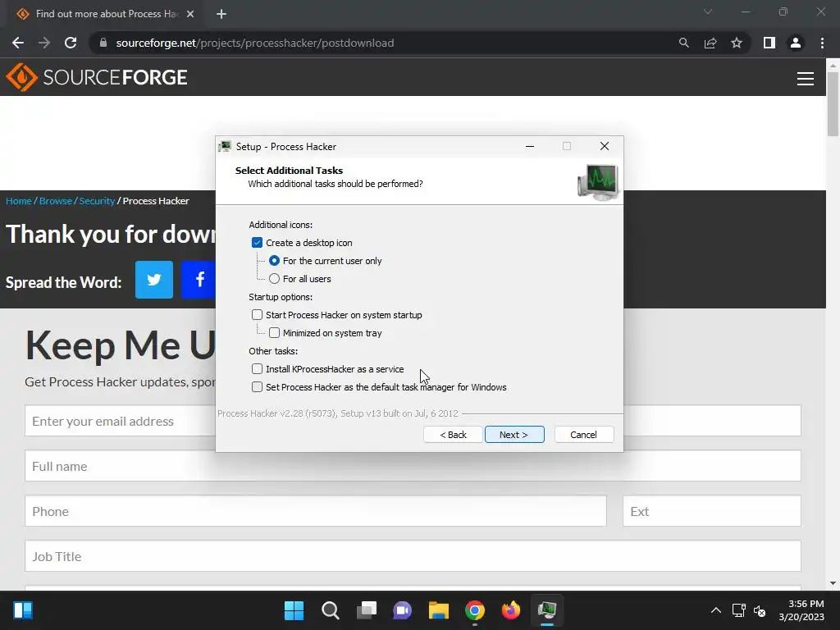Viewport: 840px width, 630px height.
Task: Go back in Chrome browser history
Action: pos(18,43)
